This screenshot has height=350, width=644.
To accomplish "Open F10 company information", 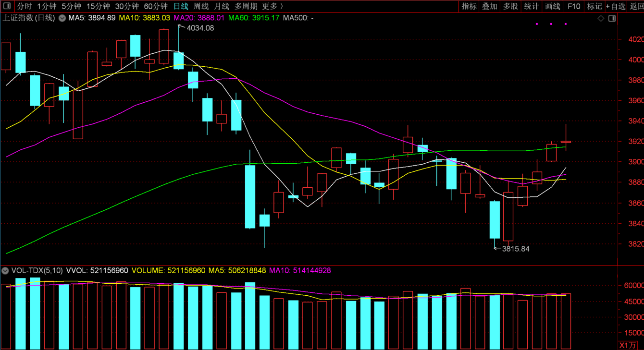I will [x=574, y=6].
